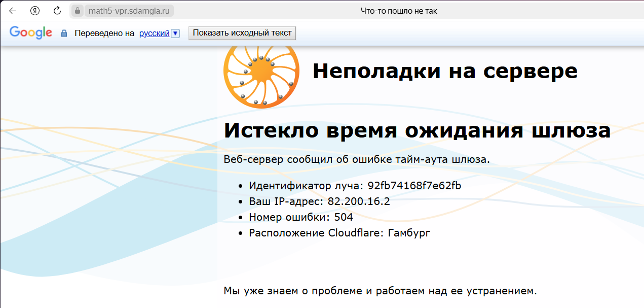
Task: Click the orange sun wheel site logo
Action: coord(261,76)
